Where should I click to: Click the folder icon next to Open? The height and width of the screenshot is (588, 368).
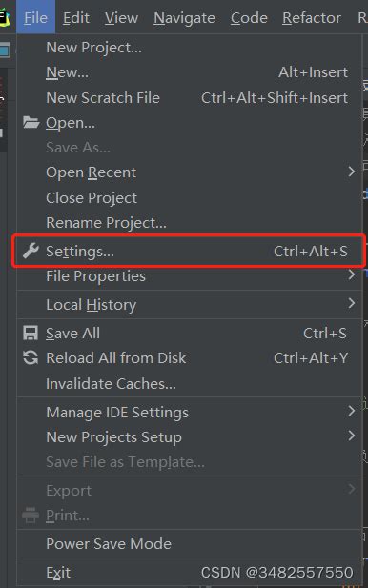(x=31, y=122)
